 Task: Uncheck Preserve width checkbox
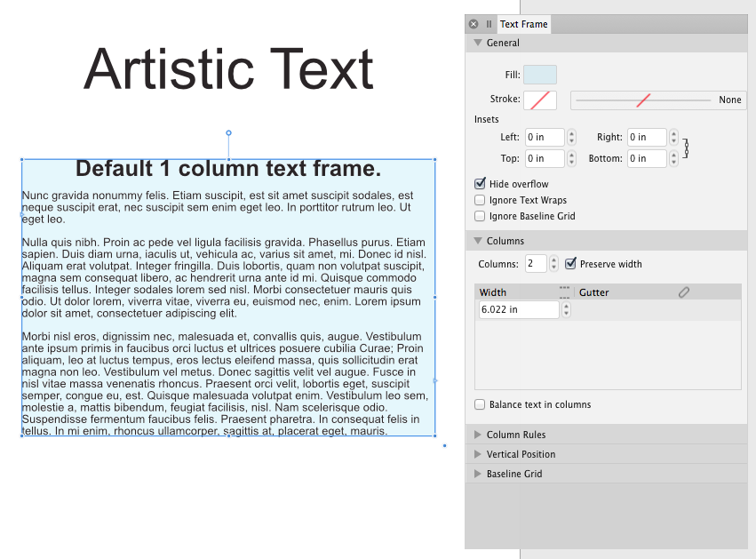[x=570, y=264]
